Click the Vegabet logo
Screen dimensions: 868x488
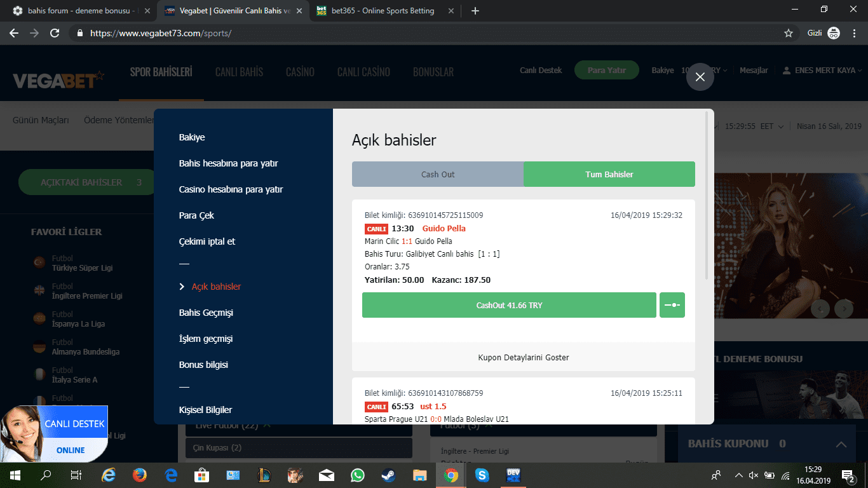pyautogui.click(x=58, y=80)
